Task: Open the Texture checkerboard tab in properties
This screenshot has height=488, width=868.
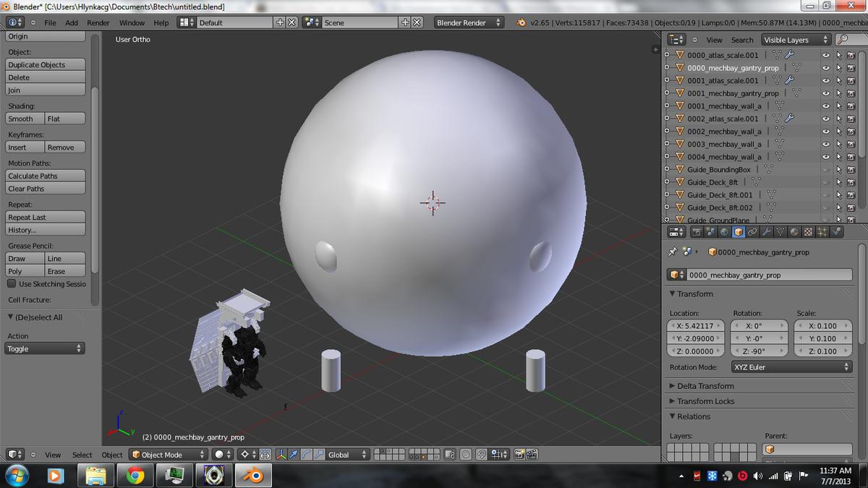Action: click(x=808, y=232)
